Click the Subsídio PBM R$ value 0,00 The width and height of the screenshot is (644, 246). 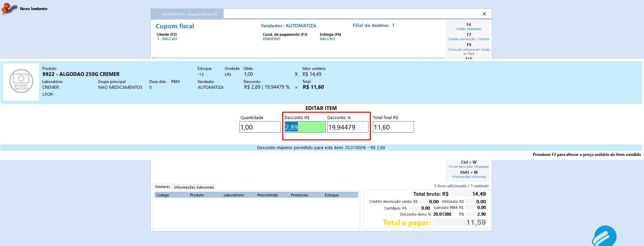[482, 208]
